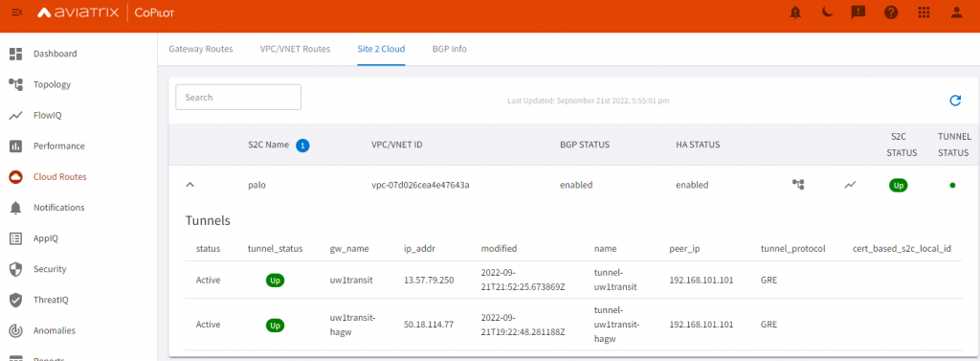Viewport: 980px width, 361px height.
Task: Open topology view icon for palo
Action: pos(798,185)
